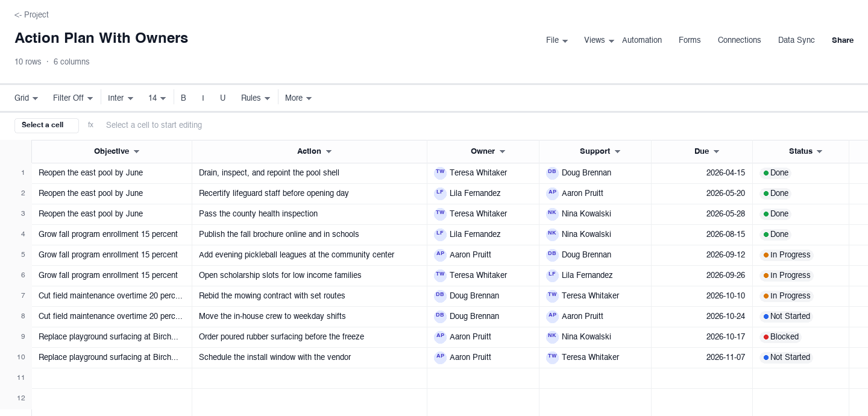Go back to Project link
The height and width of the screenshot is (416, 868).
pos(31,14)
